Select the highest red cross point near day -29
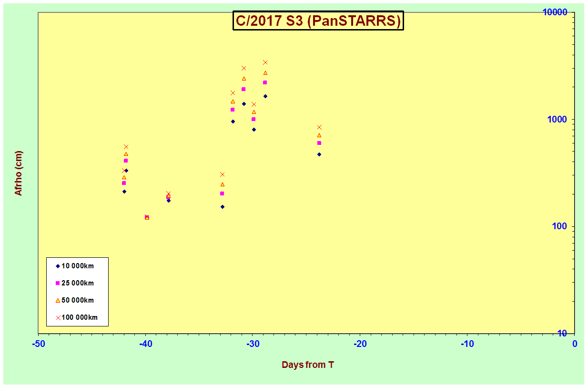588x386 pixels. [x=265, y=62]
